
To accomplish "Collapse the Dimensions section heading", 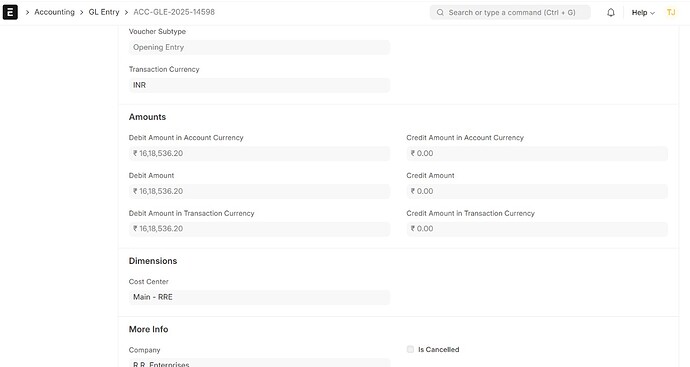I will tap(153, 261).
